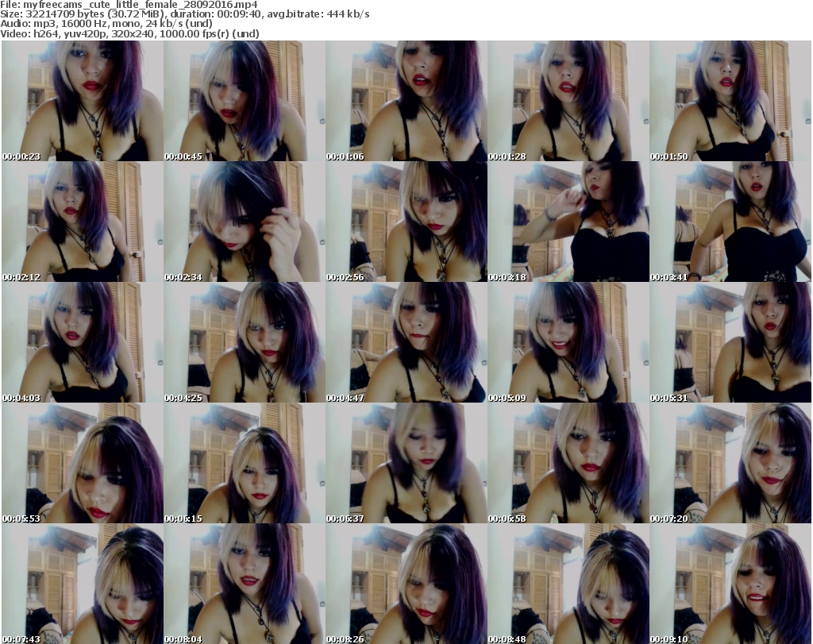Image resolution: width=813 pixels, height=644 pixels.
Task: Choose the frame labeled 00:02:56
Action: (406, 222)
